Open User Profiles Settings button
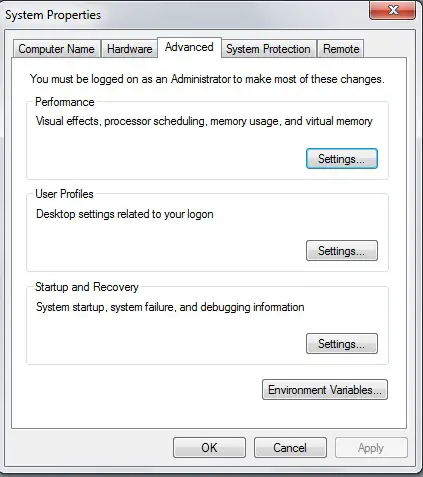Screen dimensions: 423x477 [342, 250]
